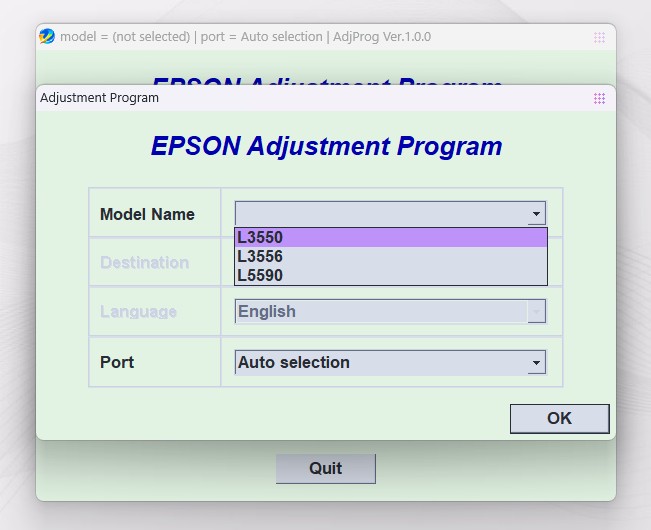The height and width of the screenshot is (530, 651).
Task: Click the AdjProg app icon in title bar
Action: tap(47, 37)
